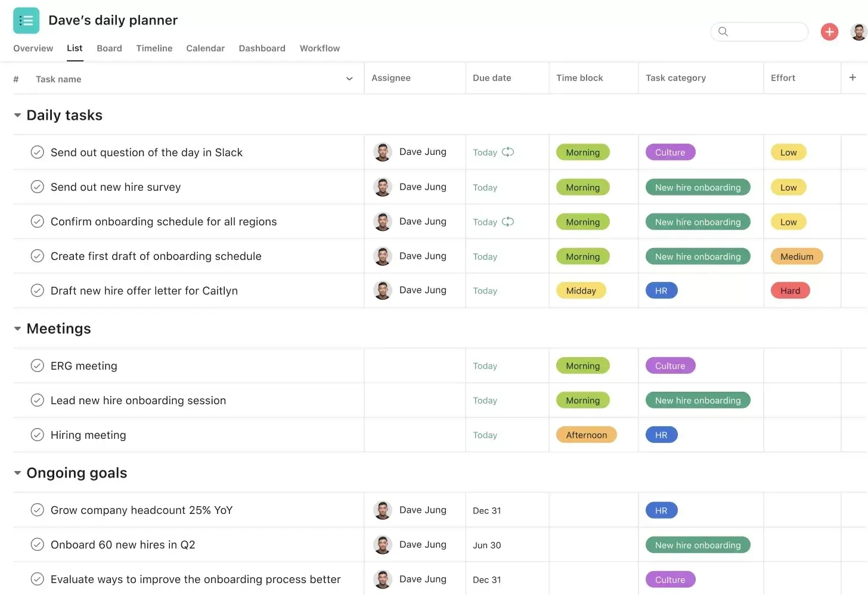Open the Task name column dropdown arrow
Viewport: 868px width, 595px height.
tap(349, 79)
